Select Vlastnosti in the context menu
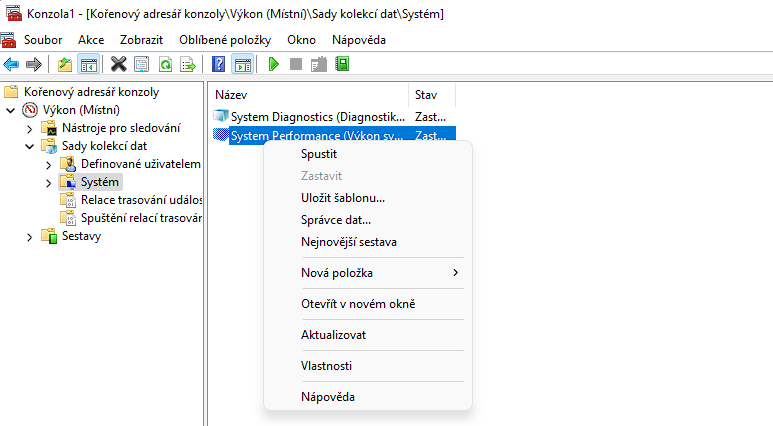This screenshot has width=773, height=426. click(x=326, y=366)
